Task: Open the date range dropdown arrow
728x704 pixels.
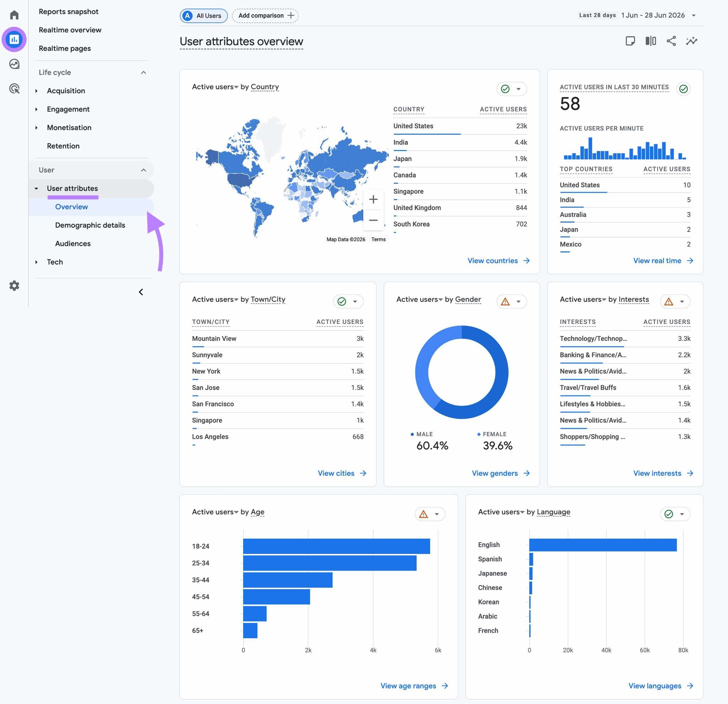Action: (x=694, y=16)
